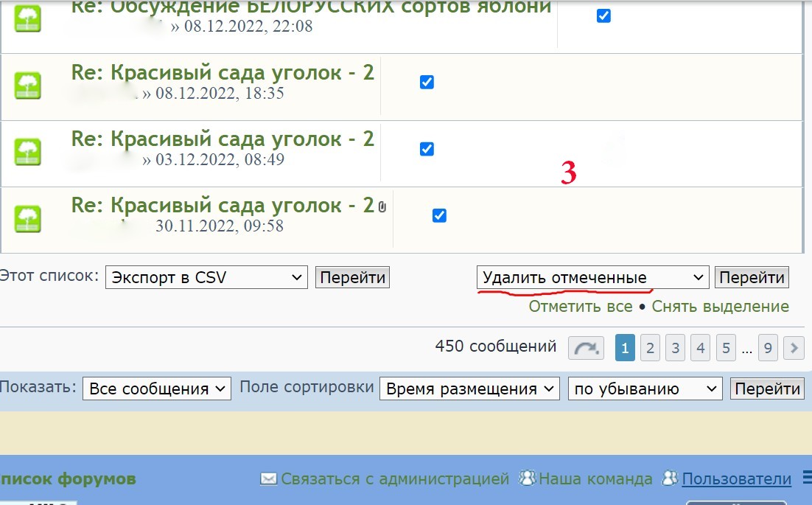Expand the Время размещения sort field dropdown
Viewport: 812px width, 505px height.
469,389
